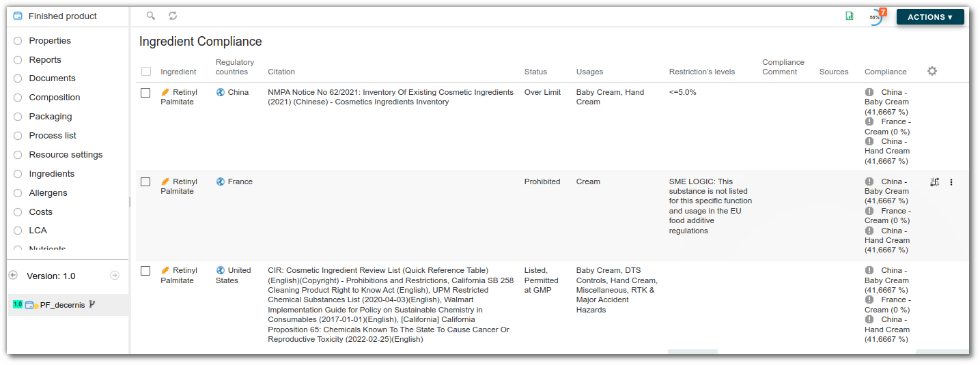
Task: Click the Finished product title label
Action: point(63,16)
